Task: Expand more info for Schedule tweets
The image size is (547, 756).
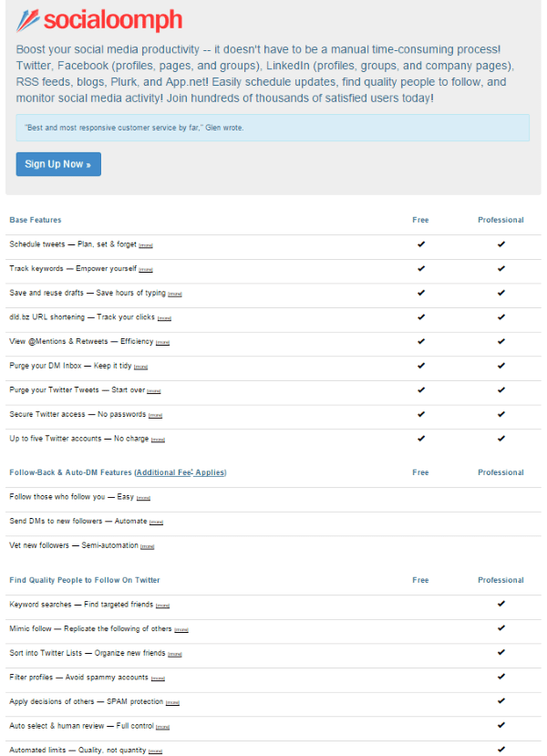Action: (x=146, y=245)
